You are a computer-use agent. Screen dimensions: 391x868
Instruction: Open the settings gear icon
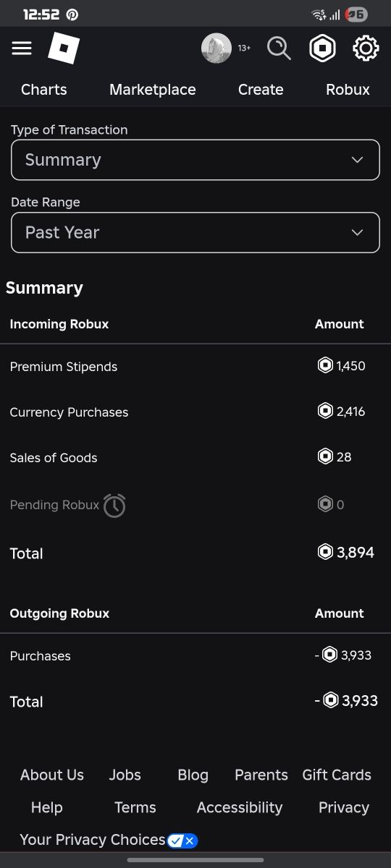tap(366, 48)
